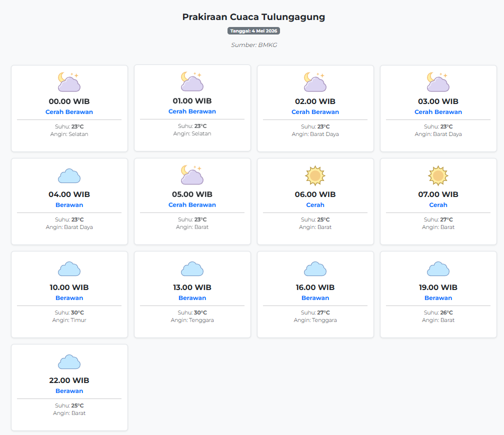Click Angin: Timur on the 10.00 WIB card
The image size is (504, 435).
click(x=69, y=320)
